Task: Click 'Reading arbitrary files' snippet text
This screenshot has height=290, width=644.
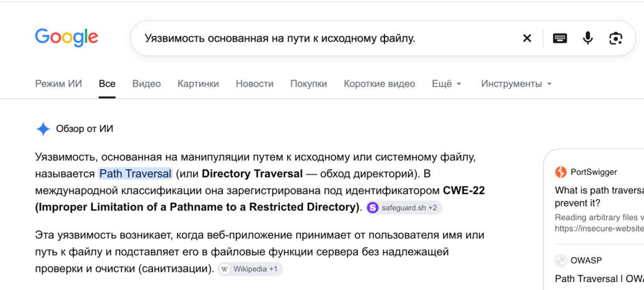Action: point(599,217)
